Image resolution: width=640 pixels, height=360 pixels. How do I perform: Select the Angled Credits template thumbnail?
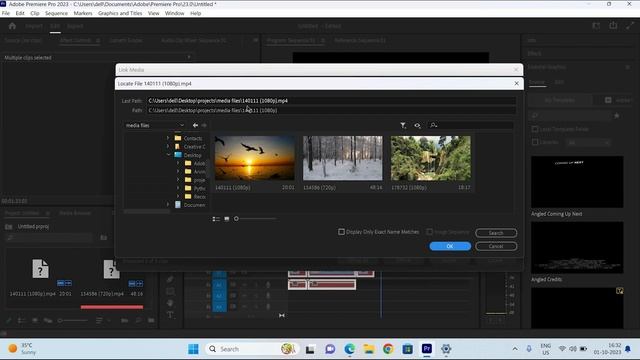point(577,247)
